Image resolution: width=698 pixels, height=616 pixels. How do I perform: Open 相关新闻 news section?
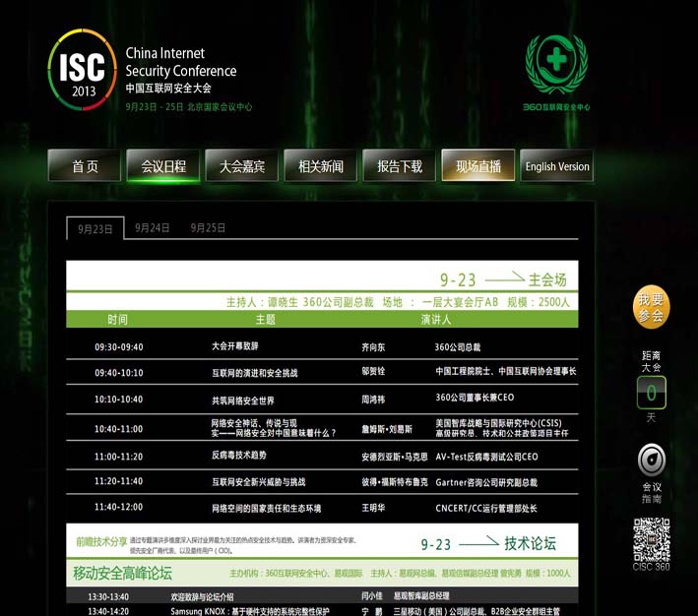coord(321,166)
